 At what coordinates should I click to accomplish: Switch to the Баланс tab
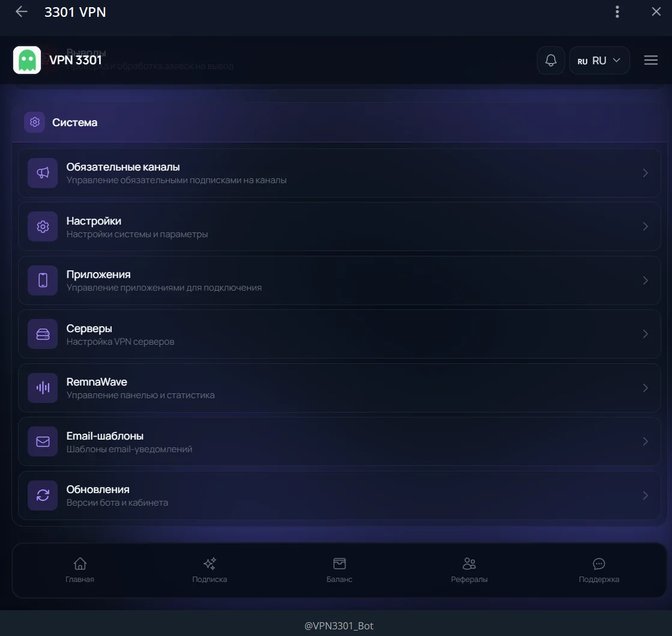[339, 569]
